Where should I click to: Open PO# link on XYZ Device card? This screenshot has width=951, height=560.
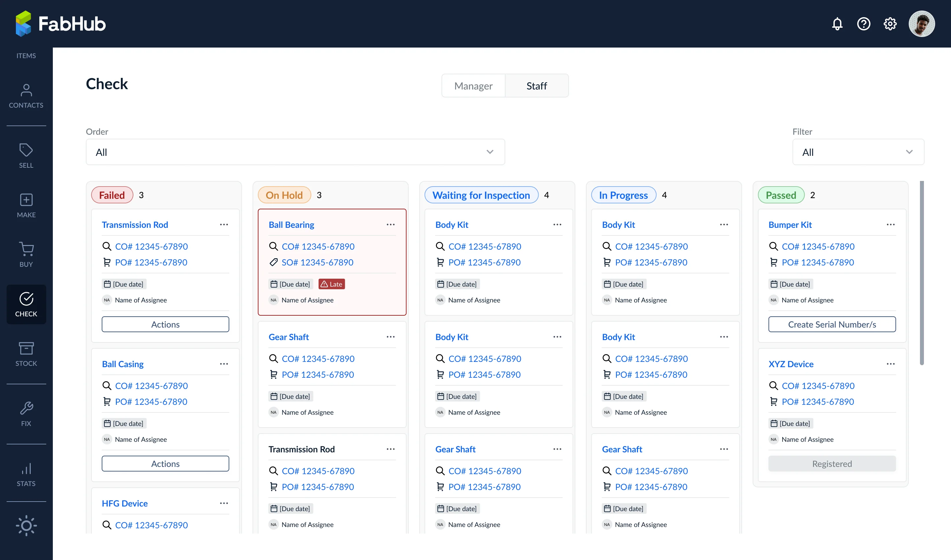pos(818,402)
